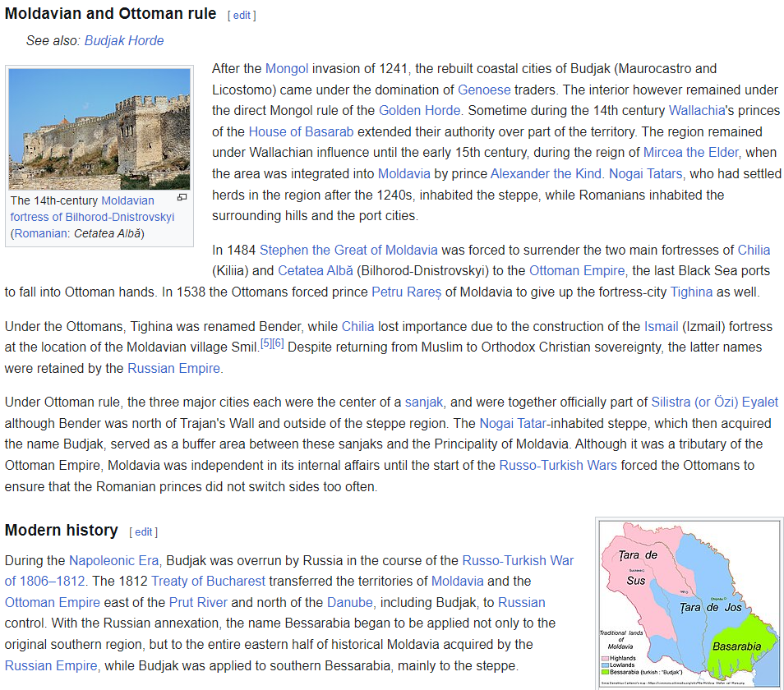Open the Russo-Turkish Wars link
This screenshot has width=784, height=690.
tap(558, 466)
